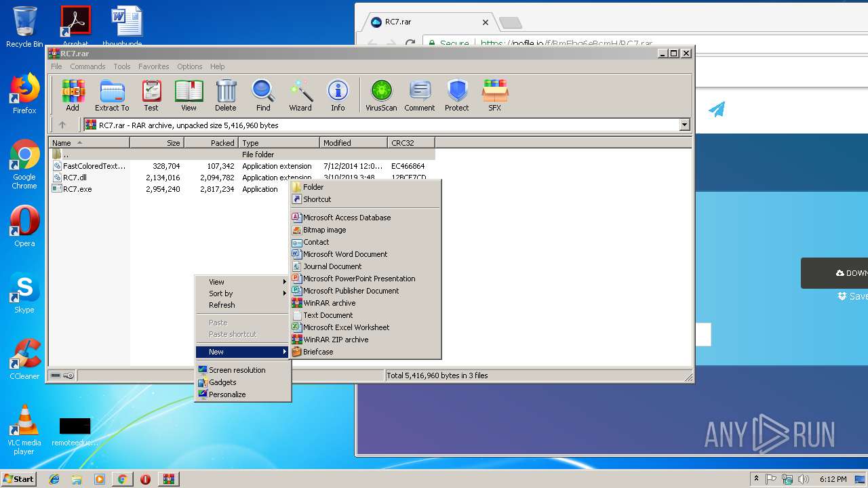Open the Firefox desktop shortcut

(24, 94)
